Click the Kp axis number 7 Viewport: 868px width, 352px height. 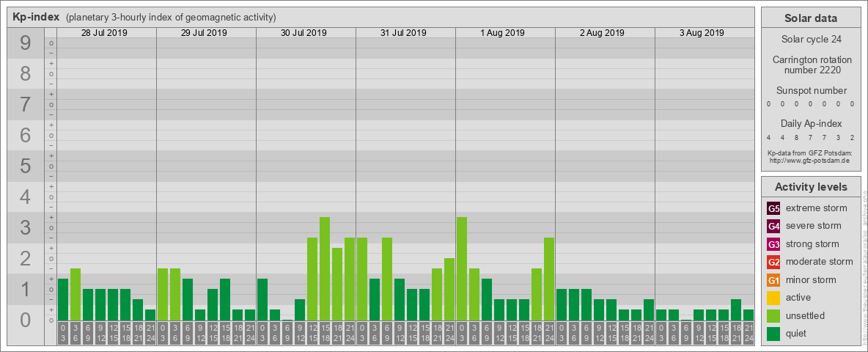coord(26,105)
